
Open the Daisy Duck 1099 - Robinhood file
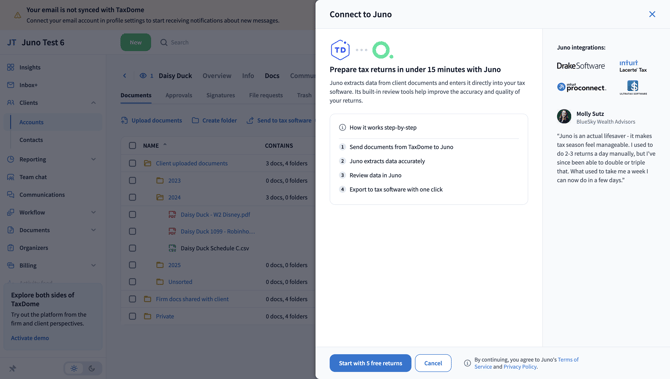[217, 231]
